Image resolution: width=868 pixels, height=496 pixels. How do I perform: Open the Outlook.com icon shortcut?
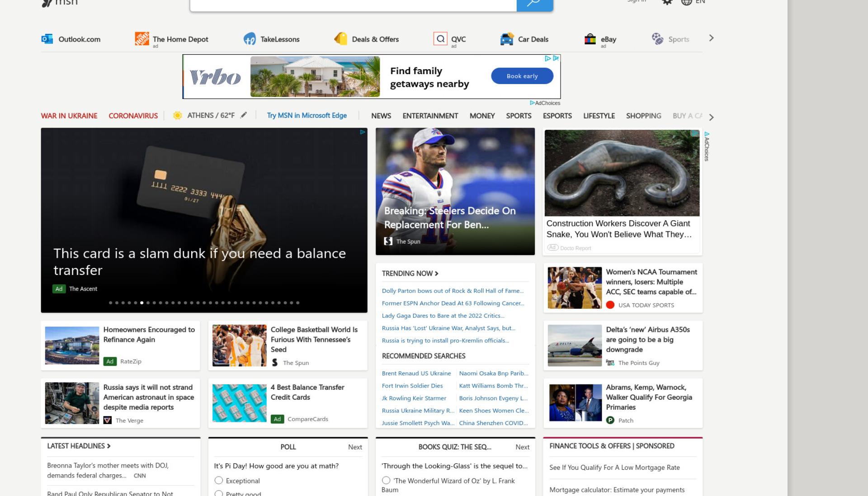coord(47,39)
